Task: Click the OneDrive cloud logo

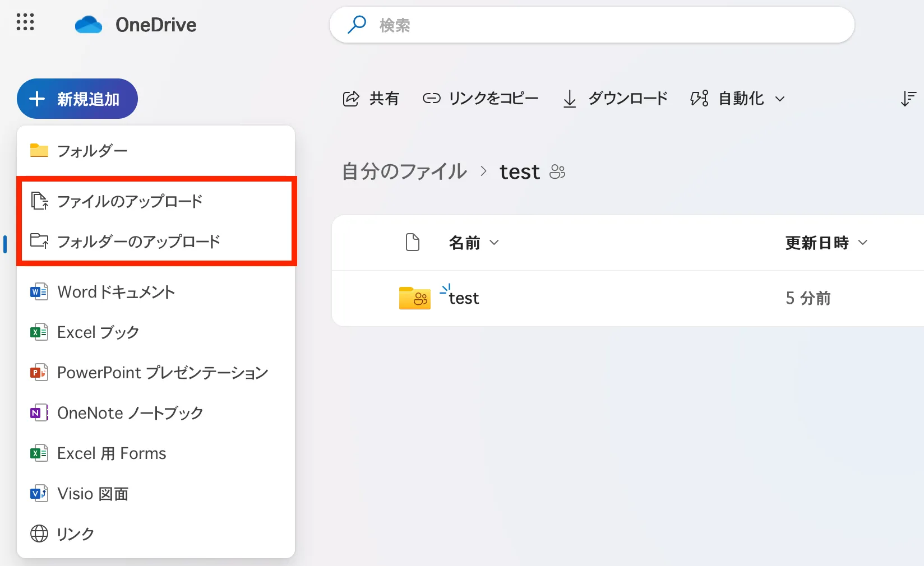Action: [x=89, y=25]
